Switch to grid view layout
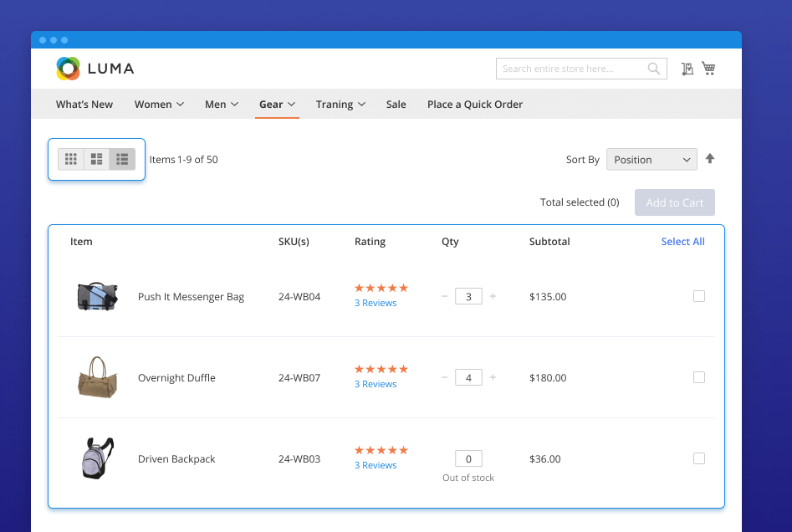This screenshot has width=792, height=532. click(71, 159)
